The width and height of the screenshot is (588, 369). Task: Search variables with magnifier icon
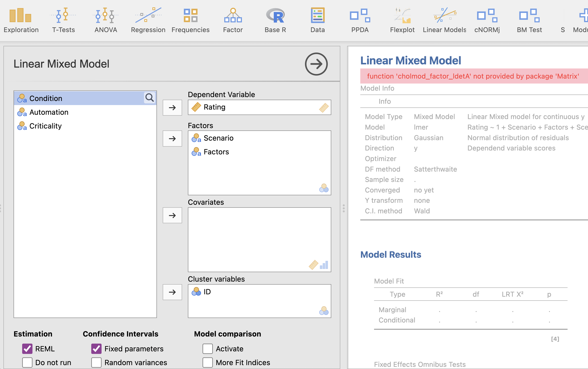click(x=149, y=98)
